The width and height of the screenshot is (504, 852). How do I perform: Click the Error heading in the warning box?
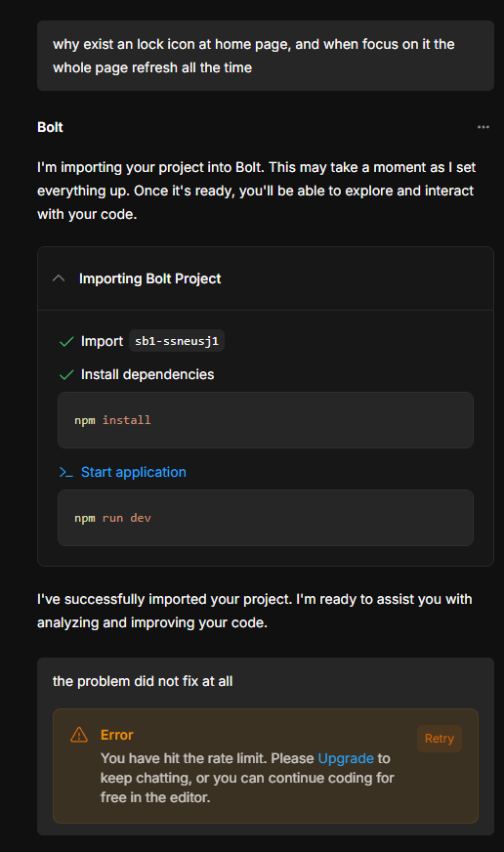click(x=117, y=735)
